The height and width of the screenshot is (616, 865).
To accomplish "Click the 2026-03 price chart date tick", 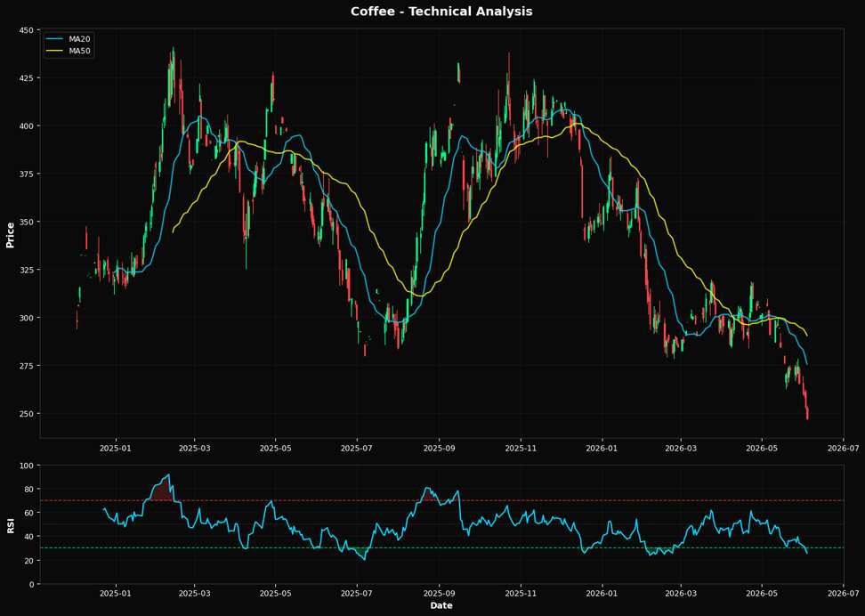I will click(x=680, y=448).
